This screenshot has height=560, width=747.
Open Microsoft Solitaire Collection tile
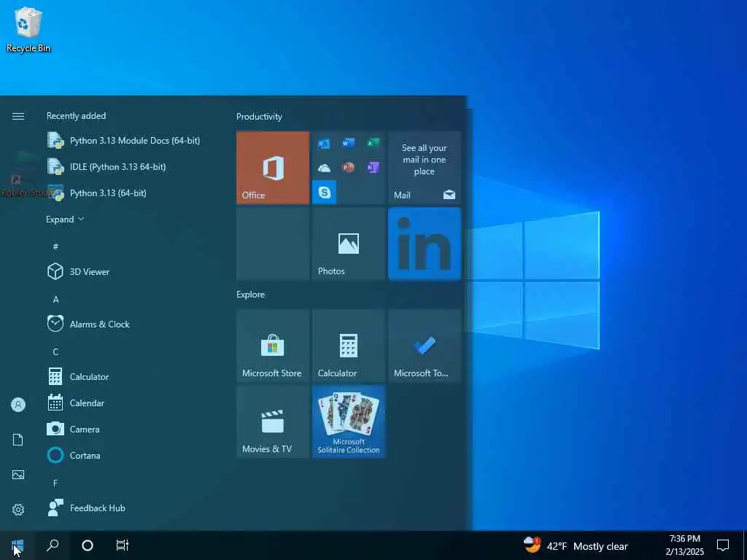tap(349, 421)
